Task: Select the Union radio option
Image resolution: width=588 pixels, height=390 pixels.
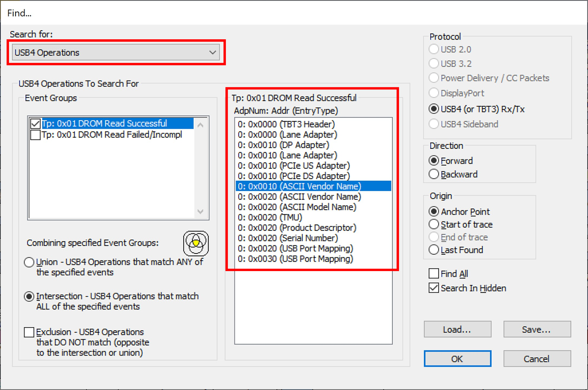Action: [29, 262]
